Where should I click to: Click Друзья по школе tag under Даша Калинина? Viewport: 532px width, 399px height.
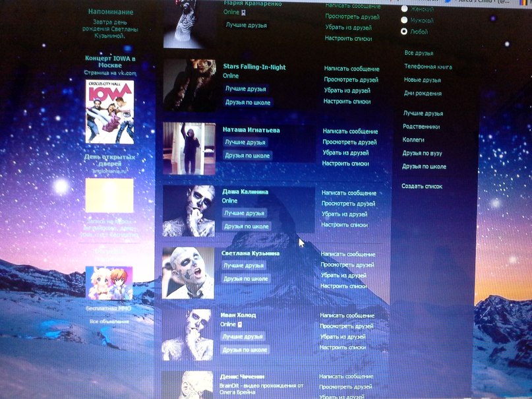pos(247,226)
